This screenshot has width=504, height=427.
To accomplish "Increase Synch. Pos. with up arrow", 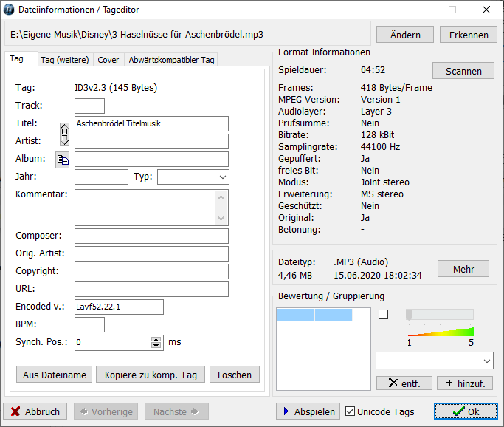I will (156, 340).
